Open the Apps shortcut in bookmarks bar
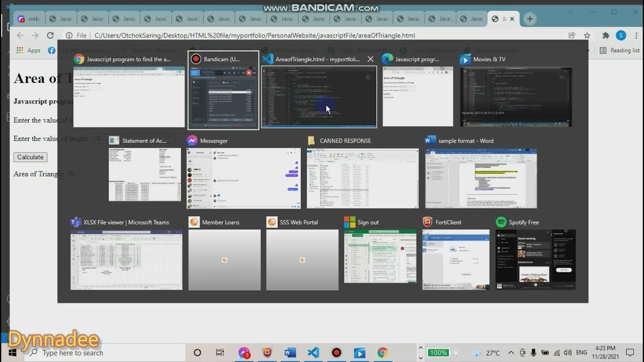 (28, 50)
